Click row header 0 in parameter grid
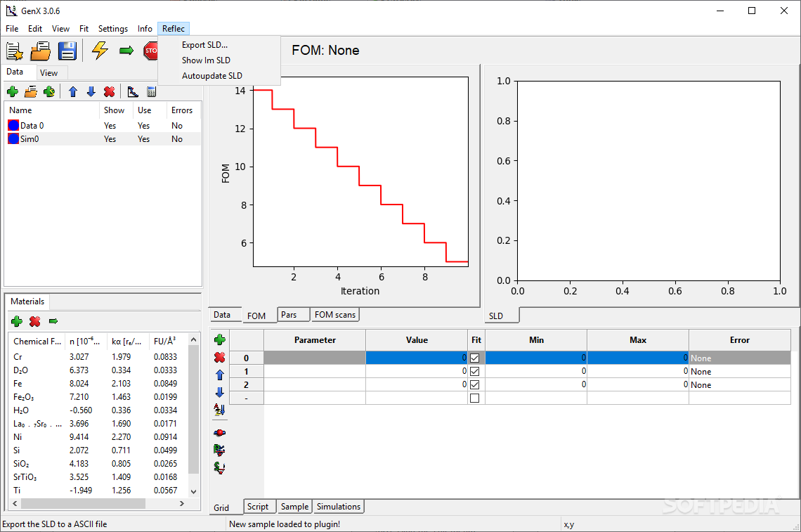Viewport: 801px width, 532px height. coord(246,358)
